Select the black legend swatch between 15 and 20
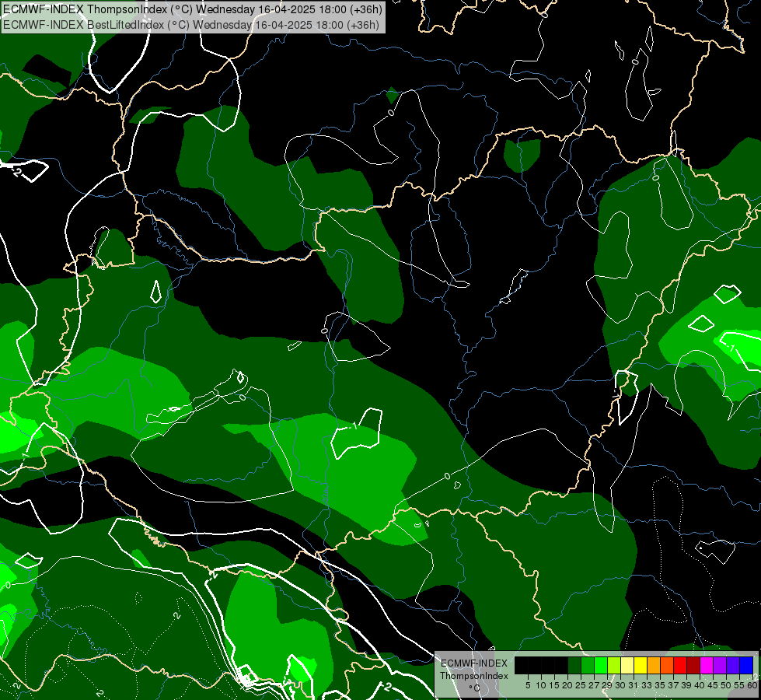 pos(561,666)
